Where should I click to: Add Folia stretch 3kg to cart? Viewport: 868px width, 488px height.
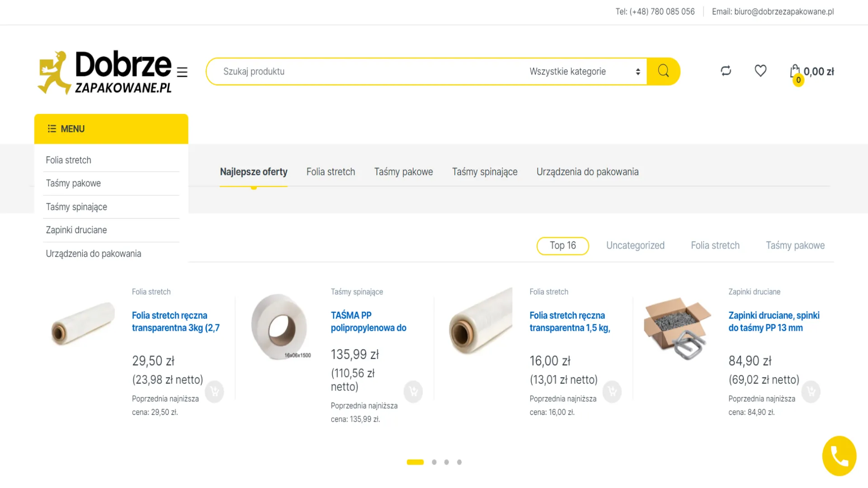pos(214,391)
